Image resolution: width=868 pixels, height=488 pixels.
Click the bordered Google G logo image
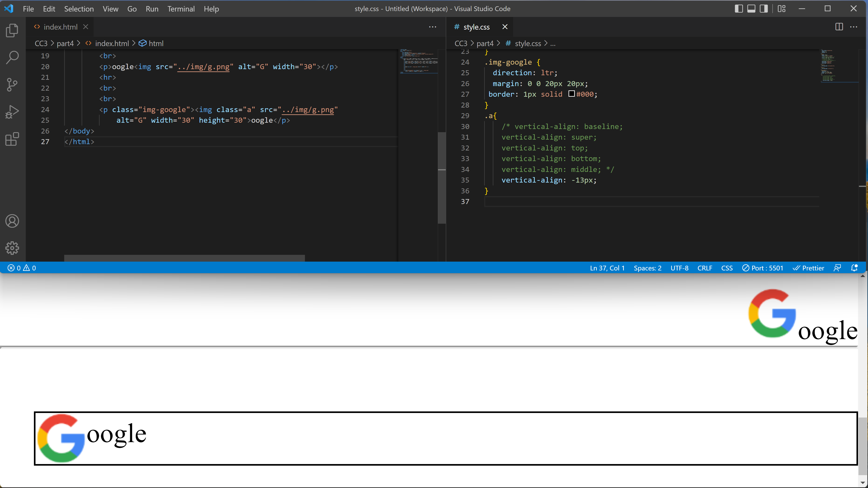(x=61, y=438)
